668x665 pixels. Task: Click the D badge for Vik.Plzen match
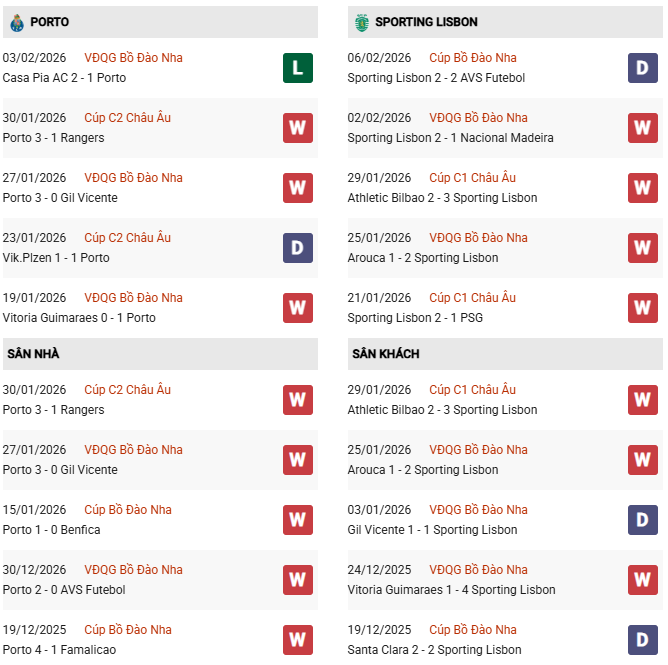[297, 248]
